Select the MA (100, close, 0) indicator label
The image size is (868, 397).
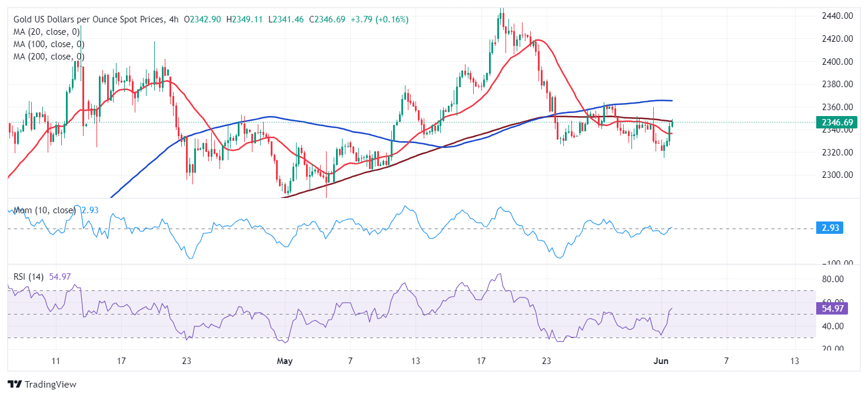point(49,44)
